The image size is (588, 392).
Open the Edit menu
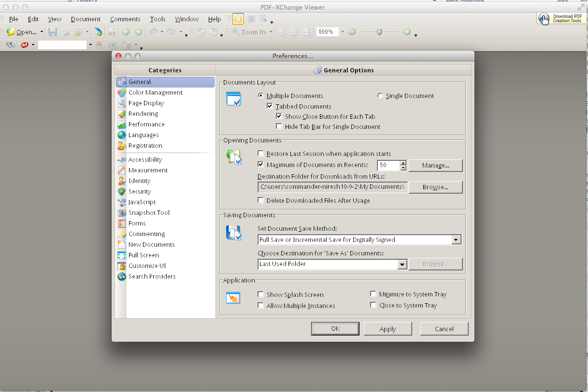coord(33,19)
